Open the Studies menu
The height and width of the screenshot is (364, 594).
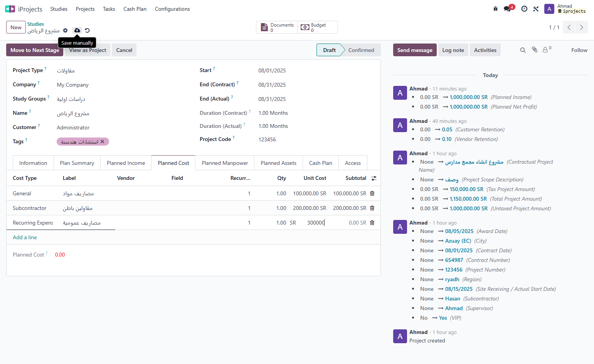click(x=59, y=9)
